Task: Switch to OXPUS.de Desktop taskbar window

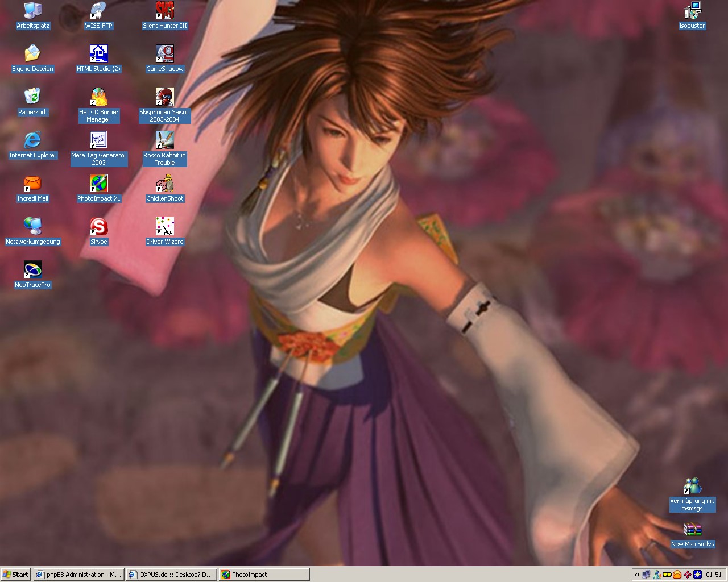Action: [x=171, y=575]
